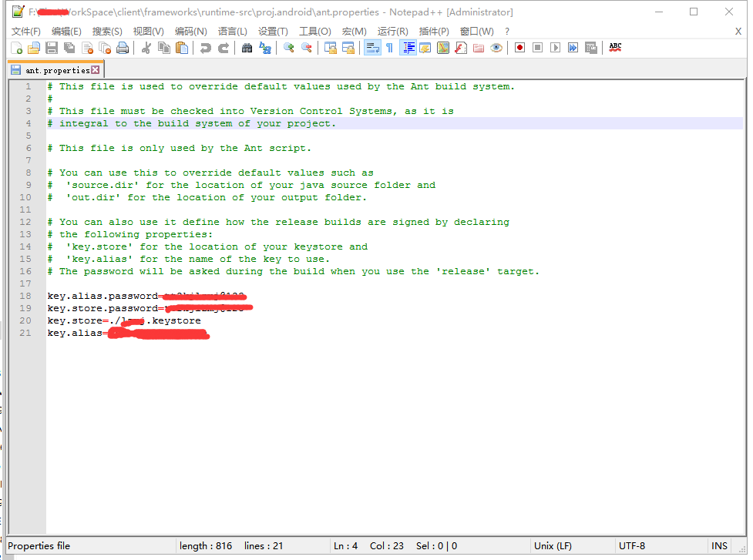Open the 编辑(E) menu
The image size is (753, 560).
click(66, 31)
